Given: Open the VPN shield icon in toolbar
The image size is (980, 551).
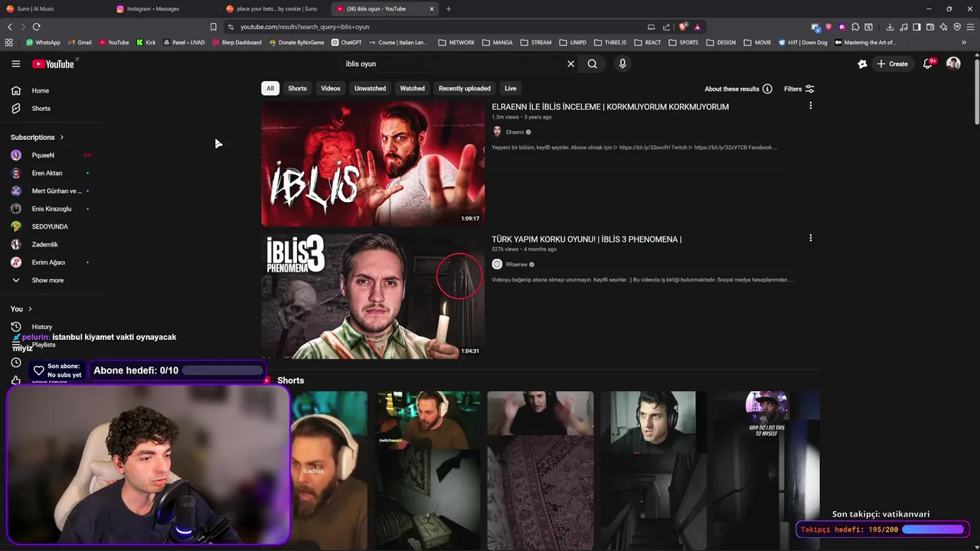Looking at the screenshot, I should [957, 27].
